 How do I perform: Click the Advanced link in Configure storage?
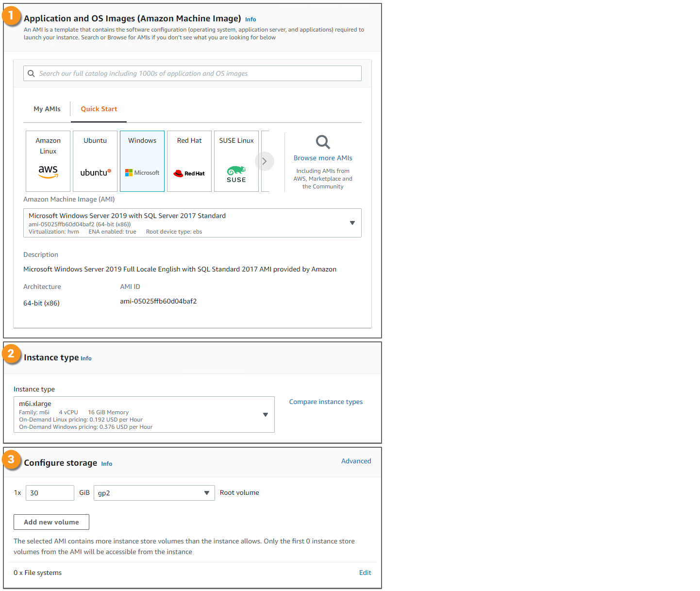356,461
